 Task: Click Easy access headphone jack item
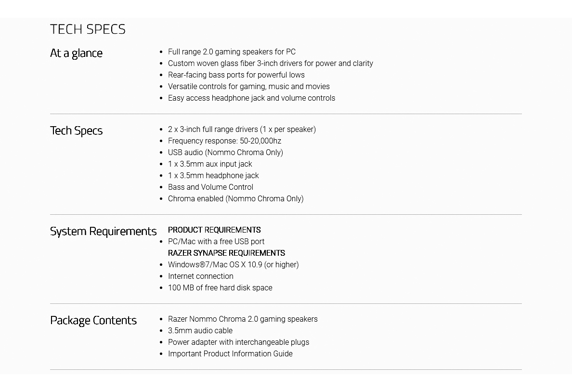point(251,98)
